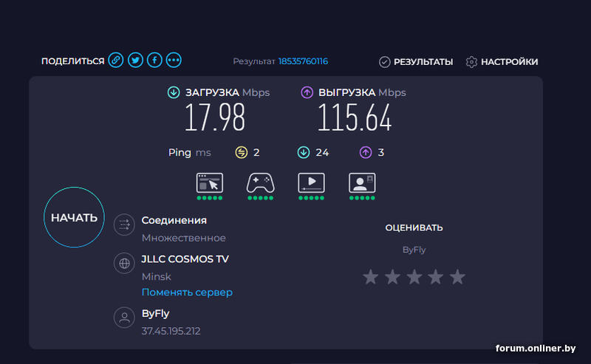The width and height of the screenshot is (591, 364).
Task: Open more sharing options icon
Action: (x=174, y=61)
